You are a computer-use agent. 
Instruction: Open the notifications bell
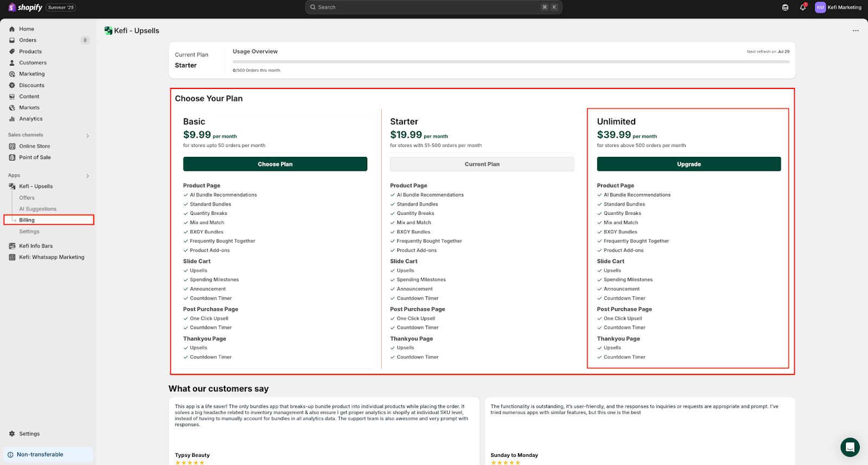pos(802,8)
